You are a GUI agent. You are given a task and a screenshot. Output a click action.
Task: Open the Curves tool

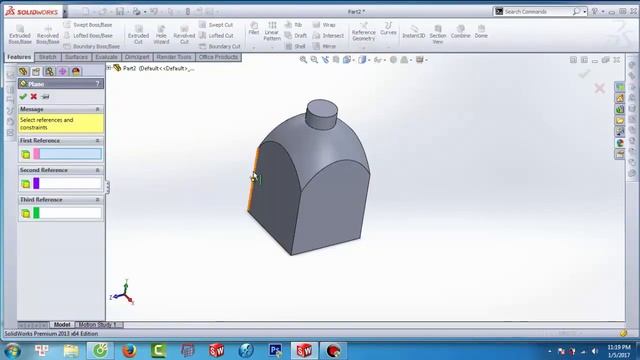click(388, 29)
